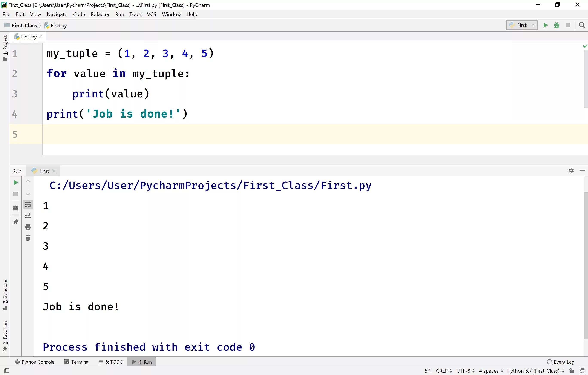Switch to the Terminal tab
Viewport: 588px width, 375px height.
point(77,362)
